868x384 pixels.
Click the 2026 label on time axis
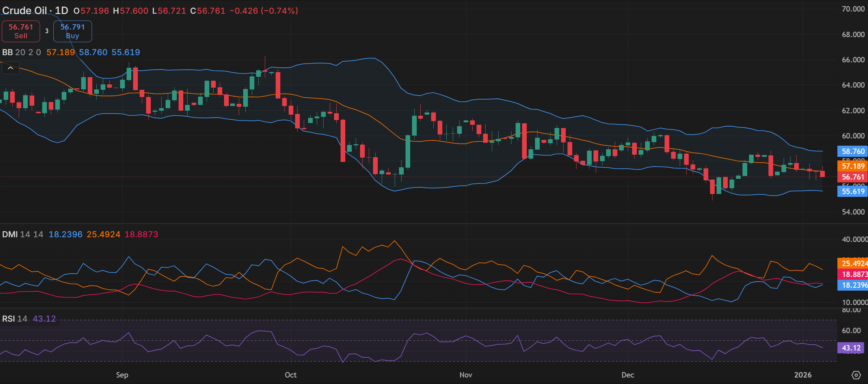click(x=803, y=375)
